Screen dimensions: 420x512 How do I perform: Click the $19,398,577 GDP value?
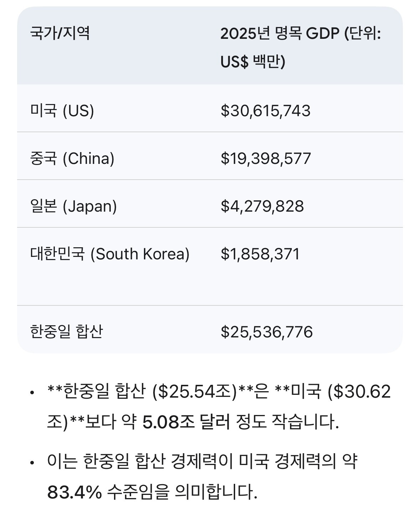[266, 158]
